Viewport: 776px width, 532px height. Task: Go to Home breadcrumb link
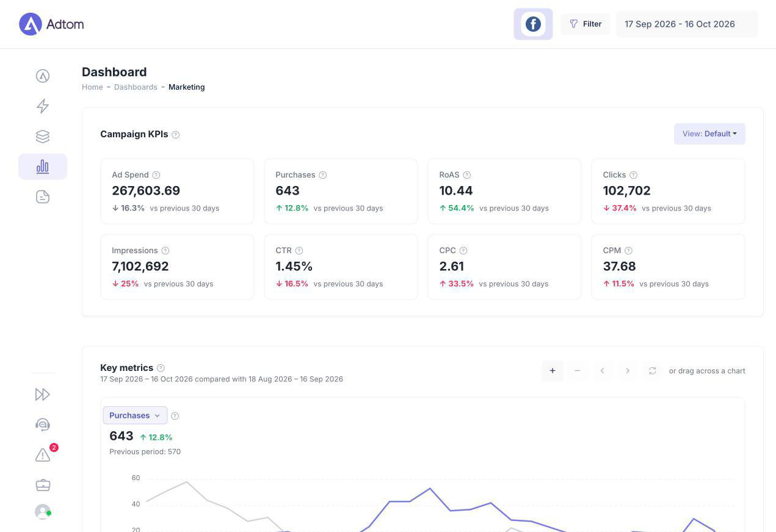pos(92,87)
